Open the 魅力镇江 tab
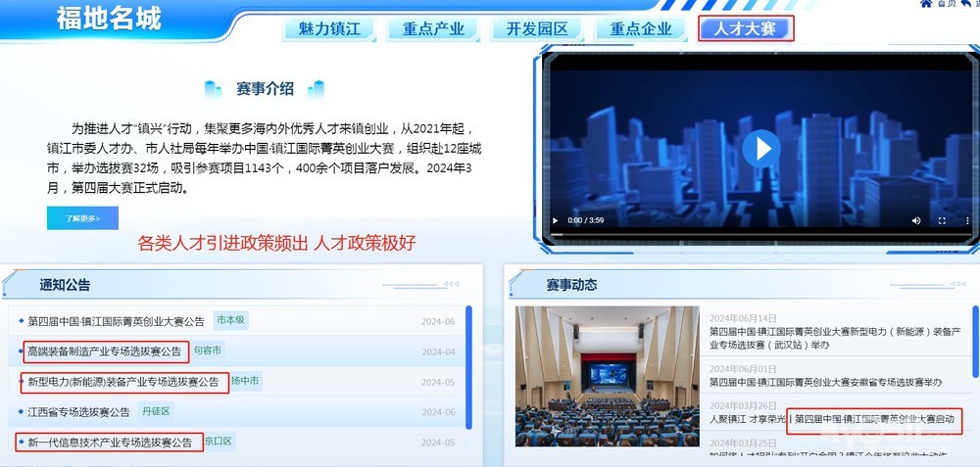This screenshot has height=467, width=980. 328,28
